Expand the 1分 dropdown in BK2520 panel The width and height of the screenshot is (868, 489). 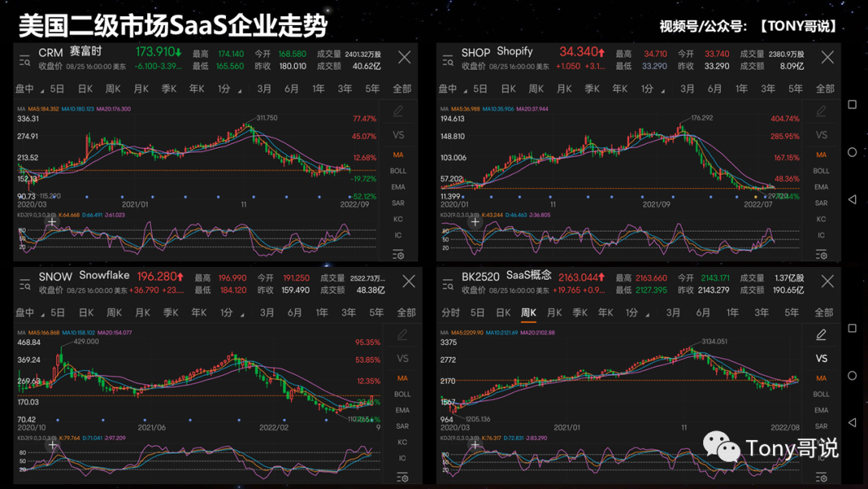(x=637, y=312)
